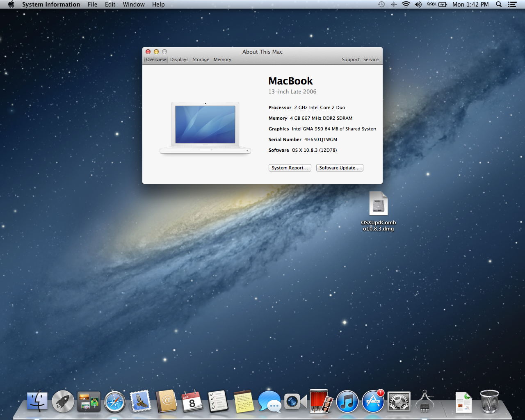
Task: Open System Preferences gear icon
Action: coord(399,401)
